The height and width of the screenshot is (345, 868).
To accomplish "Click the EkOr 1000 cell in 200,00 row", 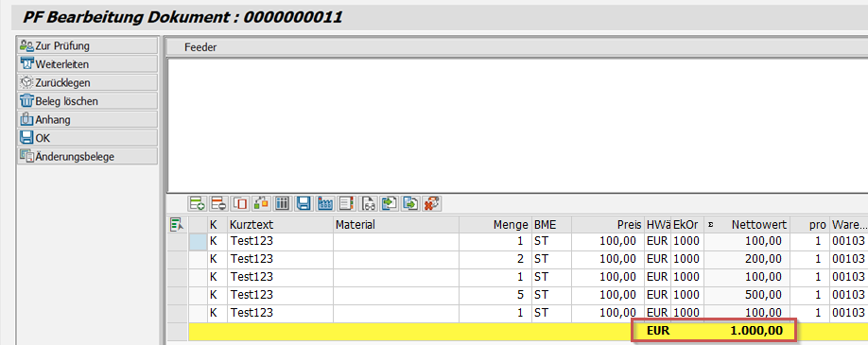I will click(x=687, y=259).
